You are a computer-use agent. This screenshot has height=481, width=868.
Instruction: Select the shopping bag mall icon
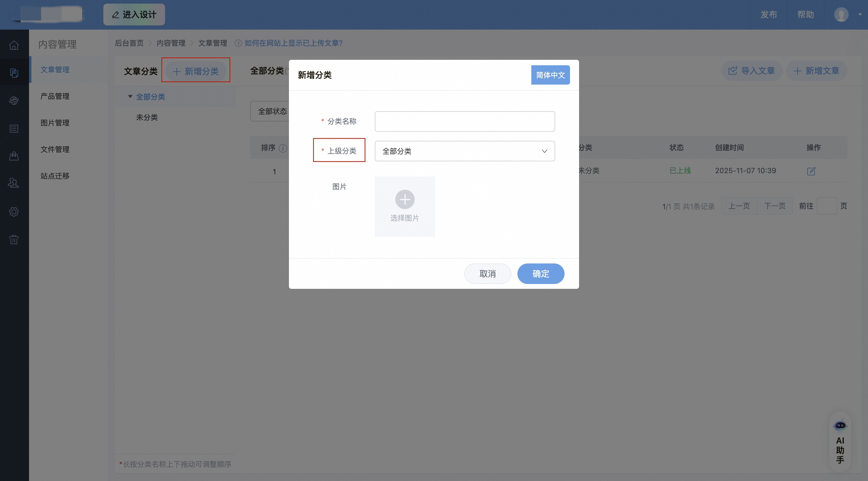pos(14,156)
